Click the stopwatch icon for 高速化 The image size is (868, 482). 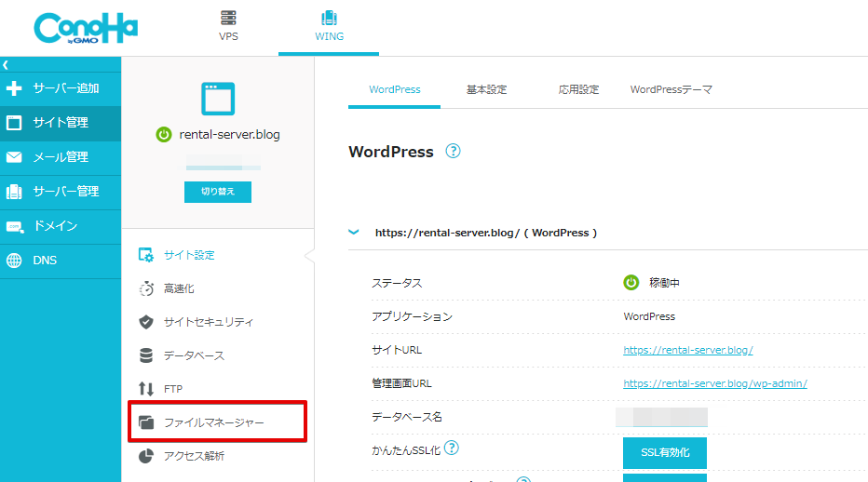146,288
